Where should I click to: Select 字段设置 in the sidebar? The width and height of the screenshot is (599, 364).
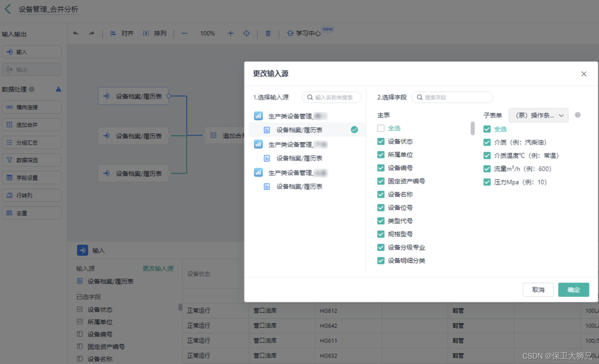pyautogui.click(x=32, y=178)
